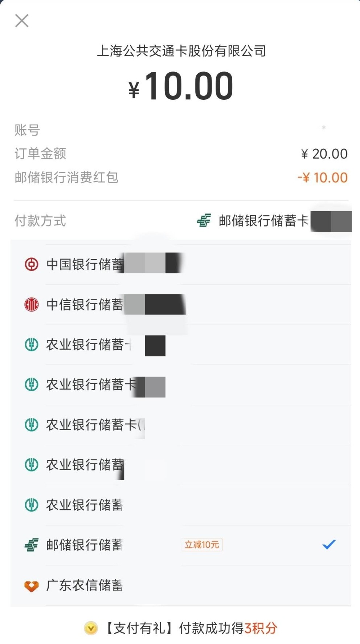This screenshot has height=644, width=360.
Task: Click the Postal Savings logo in card list
Action: click(x=31, y=545)
